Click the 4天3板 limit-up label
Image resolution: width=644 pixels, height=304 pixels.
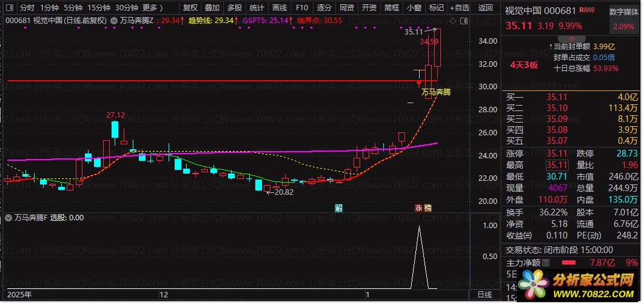click(524, 65)
